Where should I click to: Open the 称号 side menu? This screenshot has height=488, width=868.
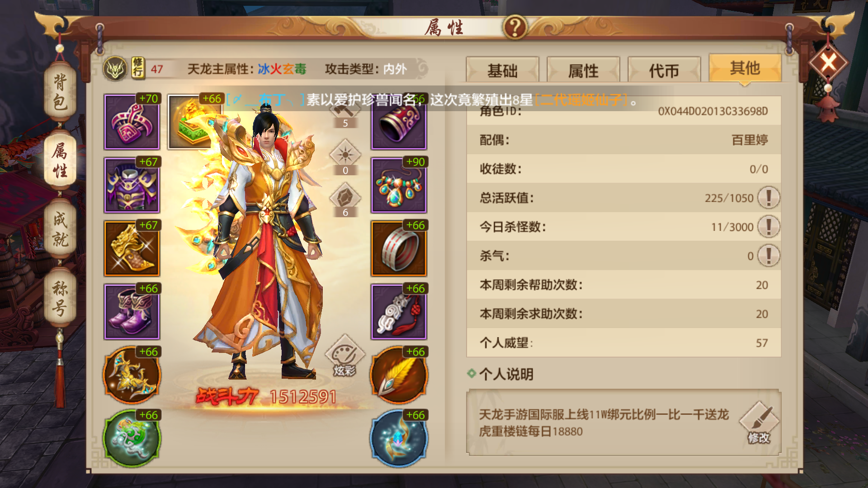pos(60,298)
